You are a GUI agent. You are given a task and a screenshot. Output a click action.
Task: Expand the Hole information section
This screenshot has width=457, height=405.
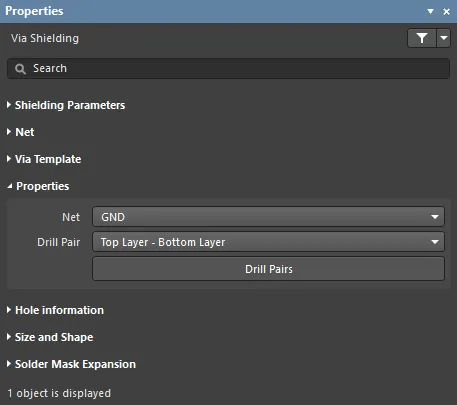click(55, 310)
